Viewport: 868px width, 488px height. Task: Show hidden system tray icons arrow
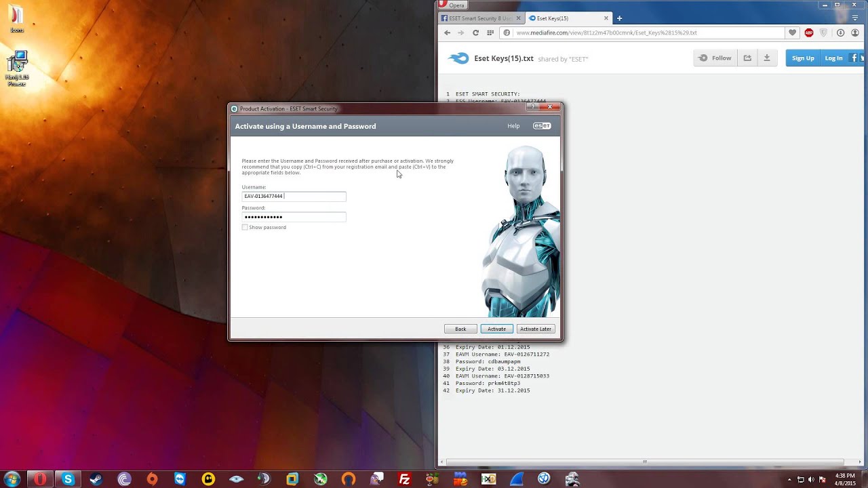coord(789,479)
